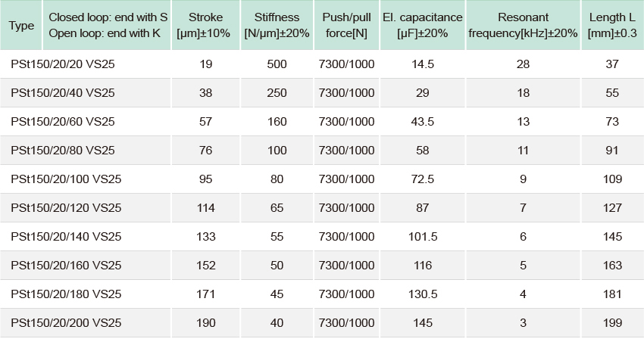Select the Resonant frequency header

[x=523, y=26]
